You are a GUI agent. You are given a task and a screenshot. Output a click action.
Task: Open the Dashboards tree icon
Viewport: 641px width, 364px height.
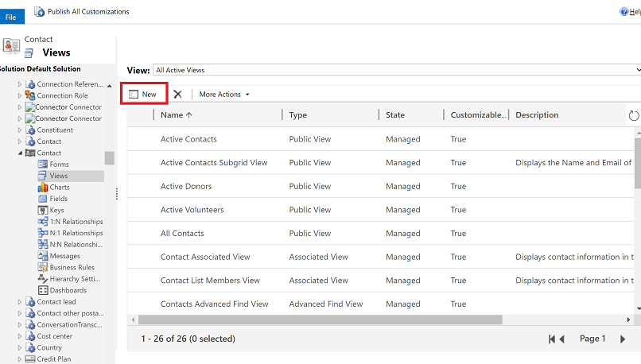[x=43, y=291]
